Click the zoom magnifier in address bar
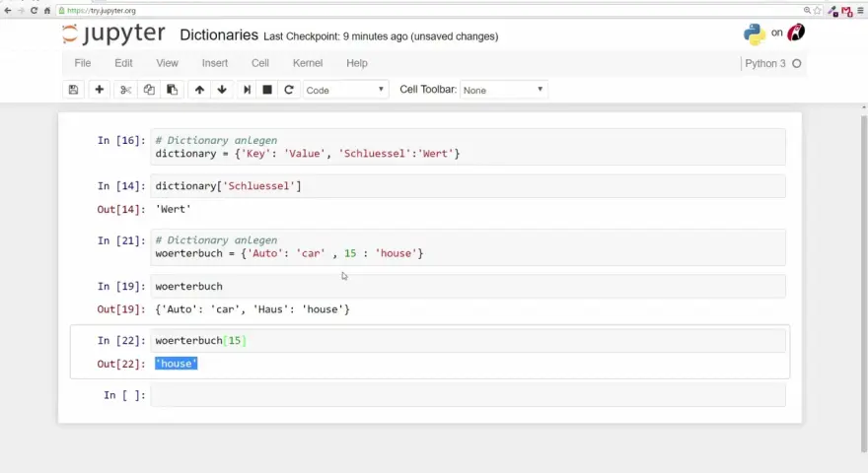The height and width of the screenshot is (473, 868). coord(807,11)
